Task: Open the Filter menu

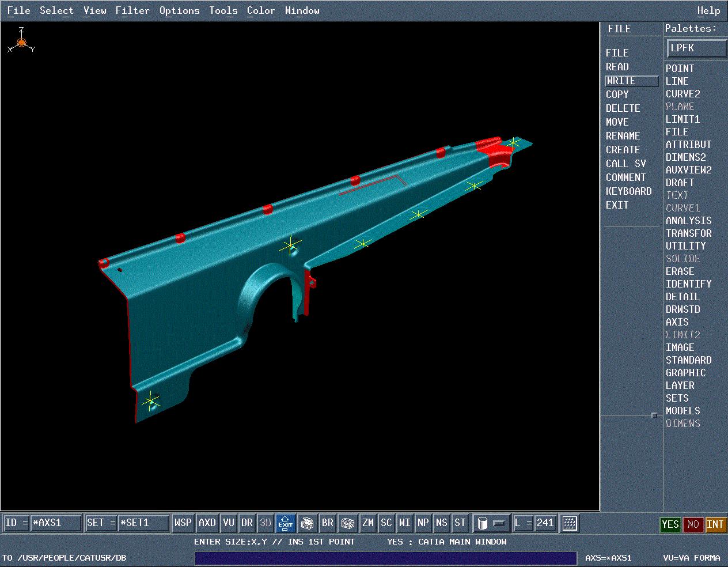Action: coord(132,11)
